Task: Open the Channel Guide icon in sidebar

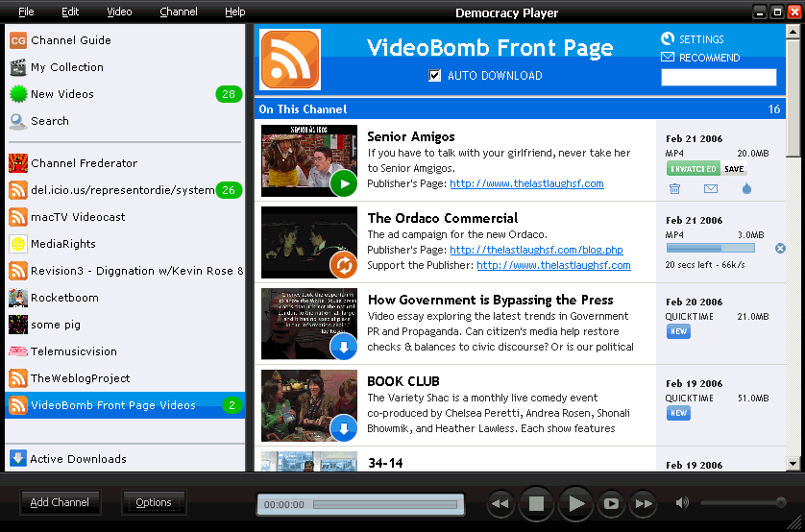Action: pos(18,40)
